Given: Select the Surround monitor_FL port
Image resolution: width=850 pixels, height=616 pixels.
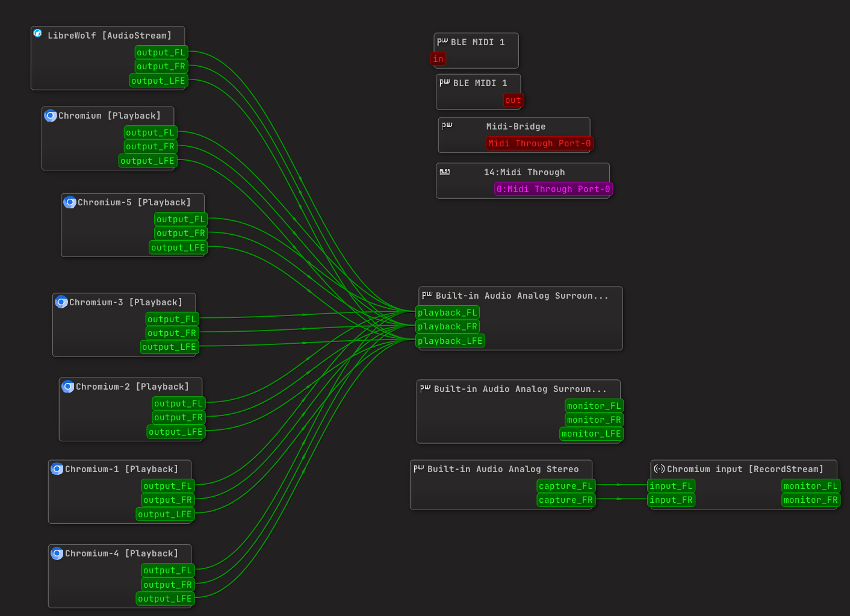Looking at the screenshot, I should click(594, 406).
